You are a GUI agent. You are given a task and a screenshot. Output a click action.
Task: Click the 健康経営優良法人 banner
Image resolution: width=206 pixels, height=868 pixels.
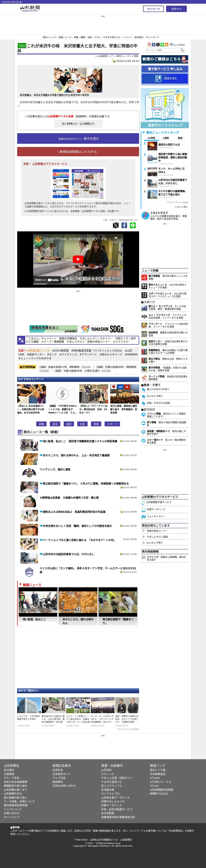[54, 329]
